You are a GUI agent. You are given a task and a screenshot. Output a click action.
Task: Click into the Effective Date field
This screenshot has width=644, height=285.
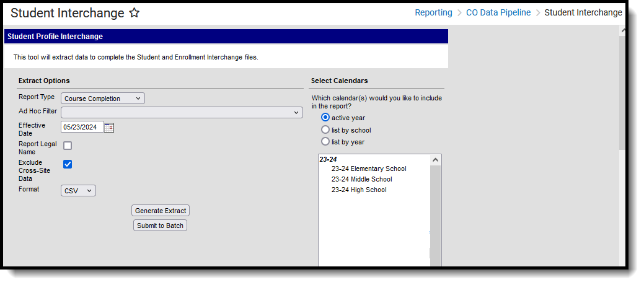(82, 127)
